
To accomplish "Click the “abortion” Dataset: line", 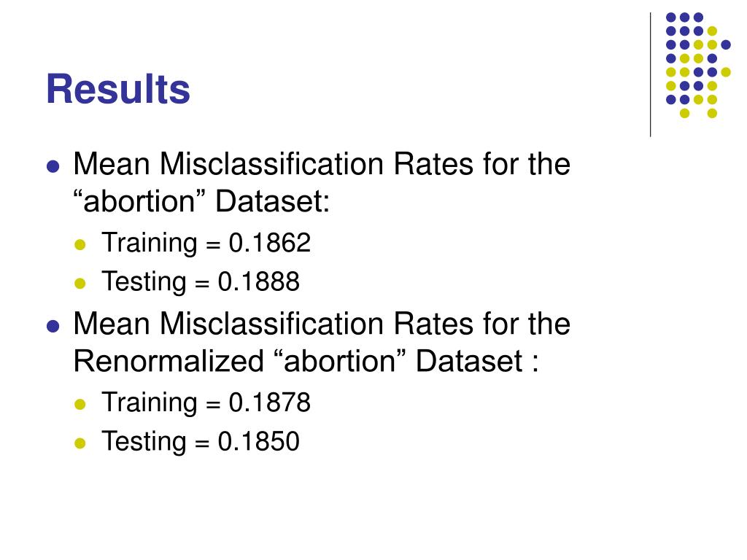I will click(201, 201).
